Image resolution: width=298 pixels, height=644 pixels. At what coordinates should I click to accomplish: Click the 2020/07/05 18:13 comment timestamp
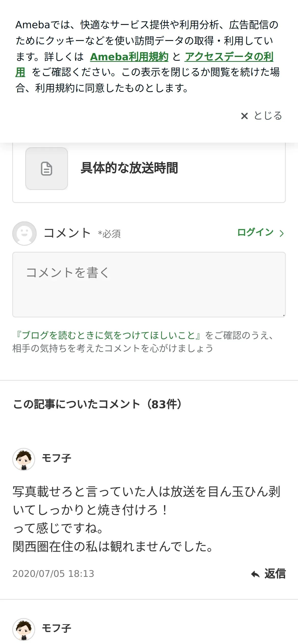tap(53, 574)
